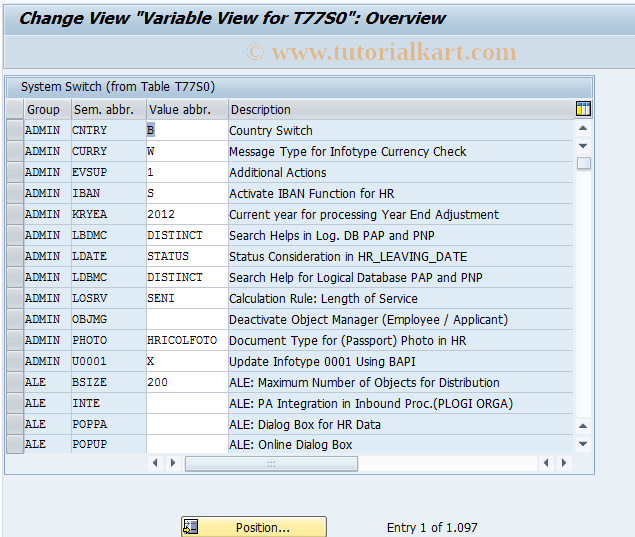Click the BSIZE value field showing 200
Screen dimensions: 635x537
point(186,383)
